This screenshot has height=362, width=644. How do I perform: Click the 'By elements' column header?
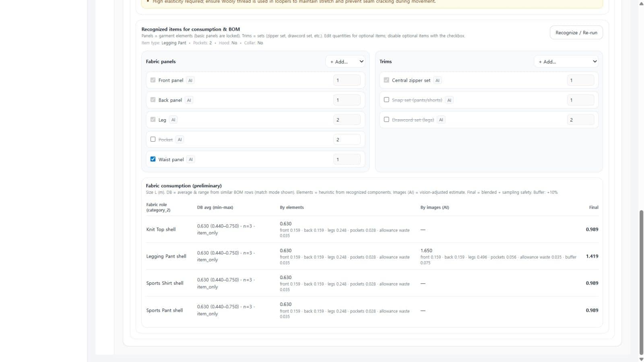coord(292,207)
